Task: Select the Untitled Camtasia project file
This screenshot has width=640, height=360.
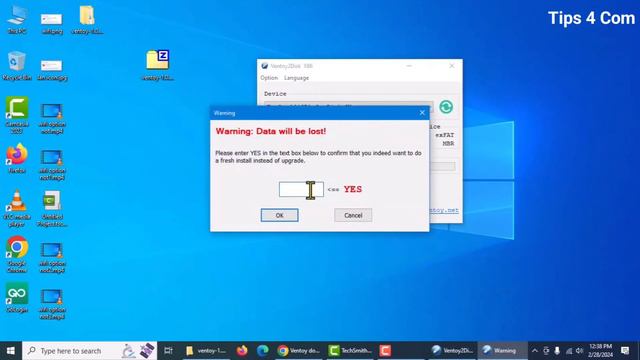Action: point(52,208)
